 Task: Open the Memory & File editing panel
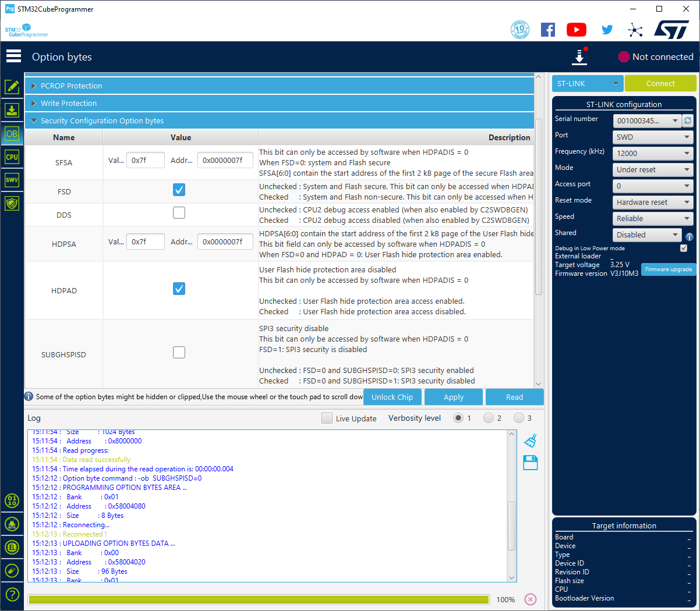(x=12, y=86)
